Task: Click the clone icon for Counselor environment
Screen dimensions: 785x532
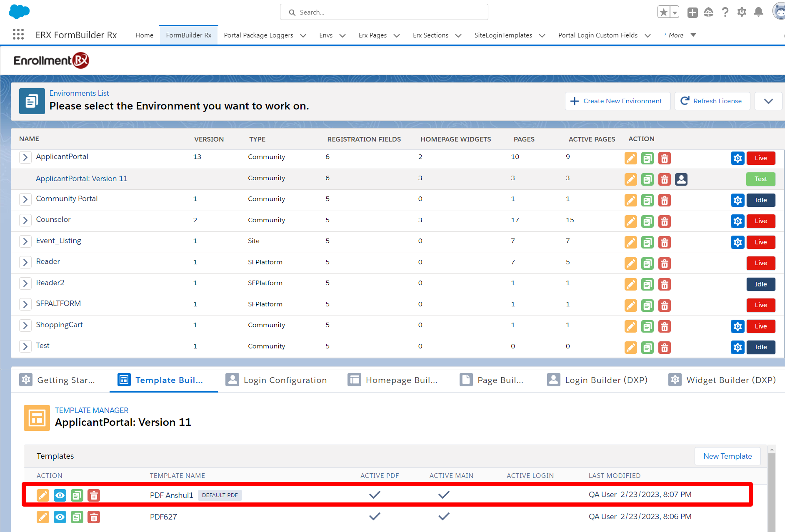Action: pos(647,221)
